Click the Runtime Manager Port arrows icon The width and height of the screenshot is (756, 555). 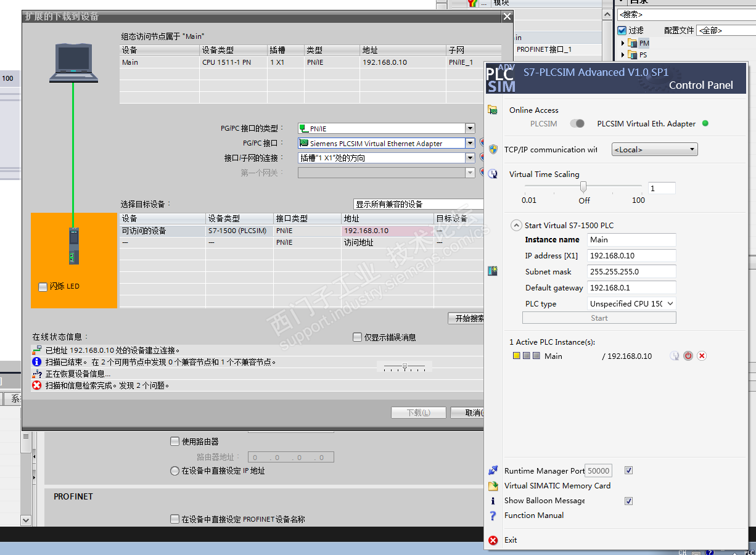493,471
